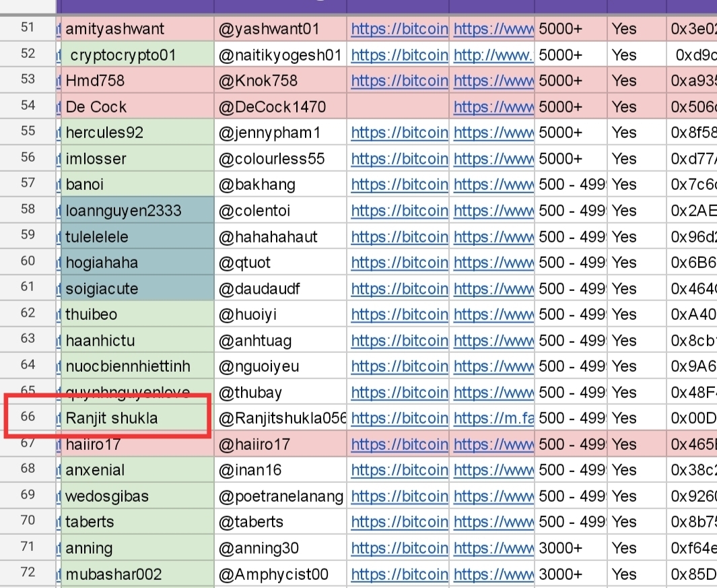Viewport: 717px width, 588px height.
Task: Select row header 72
Action: point(28,573)
